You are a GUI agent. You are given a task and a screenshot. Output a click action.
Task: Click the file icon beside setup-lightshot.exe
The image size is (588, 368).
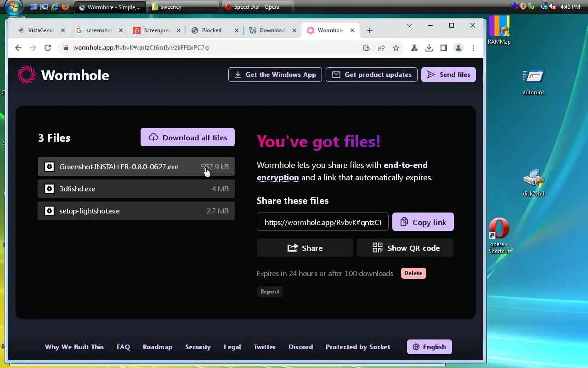(49, 211)
